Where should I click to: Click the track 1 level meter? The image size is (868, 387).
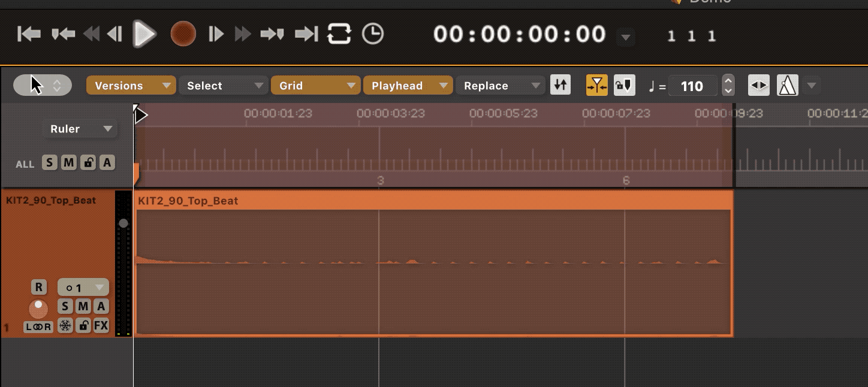pos(123,264)
